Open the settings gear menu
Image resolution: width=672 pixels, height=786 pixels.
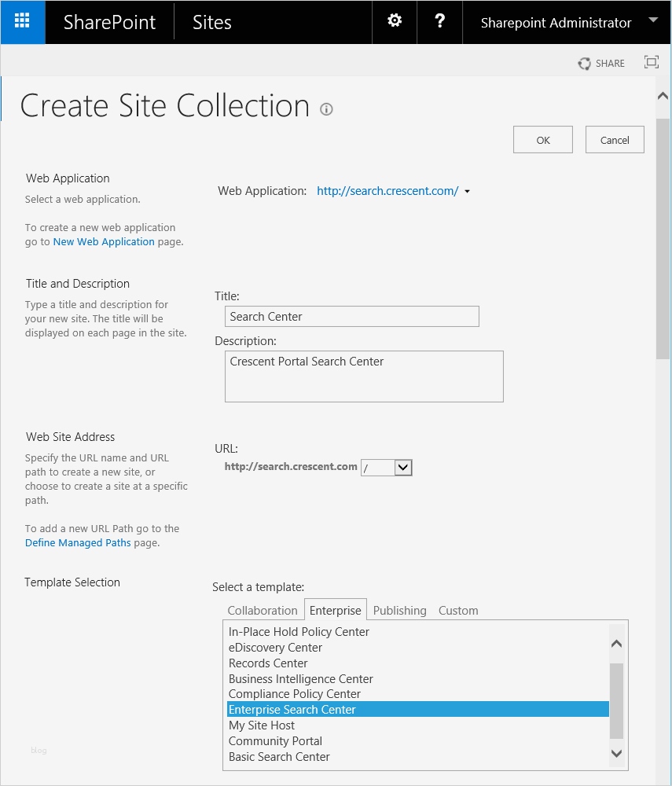pos(395,21)
